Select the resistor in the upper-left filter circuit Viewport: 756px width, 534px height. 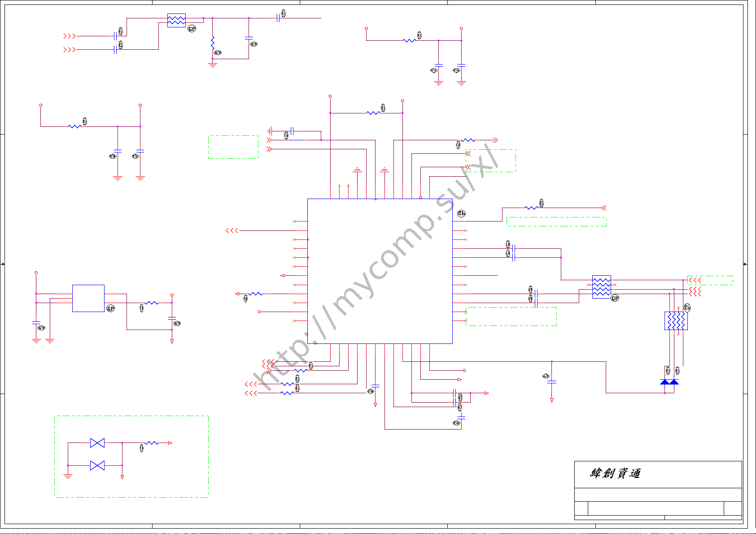[74, 126]
